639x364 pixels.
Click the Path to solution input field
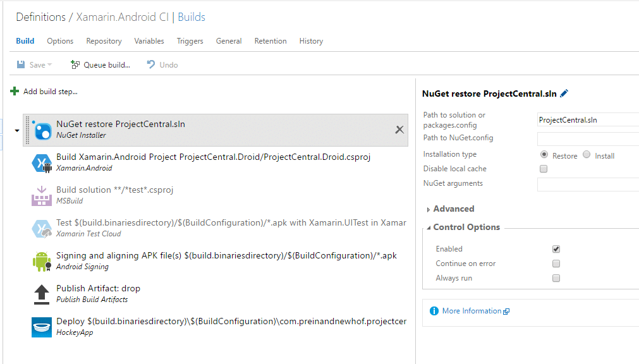click(588, 120)
